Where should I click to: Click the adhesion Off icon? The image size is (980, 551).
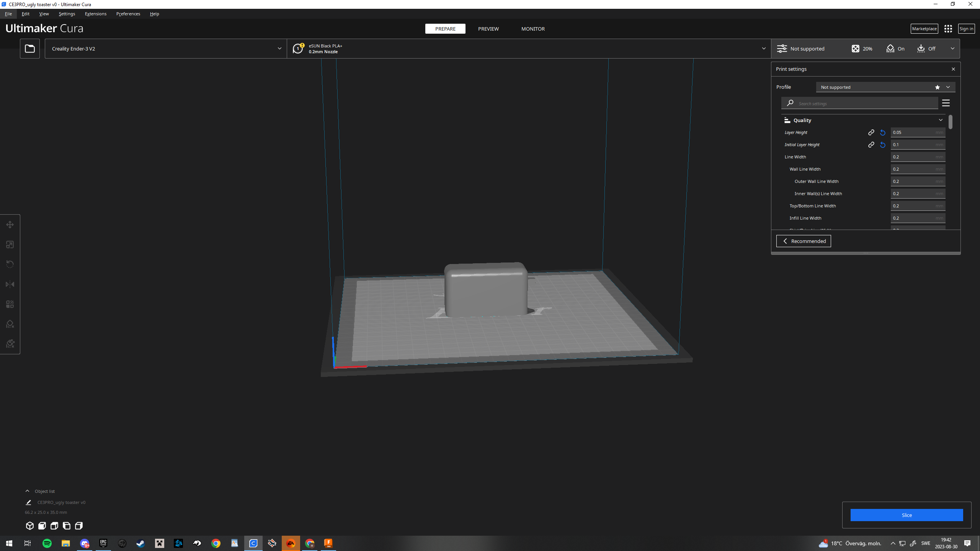coord(921,49)
